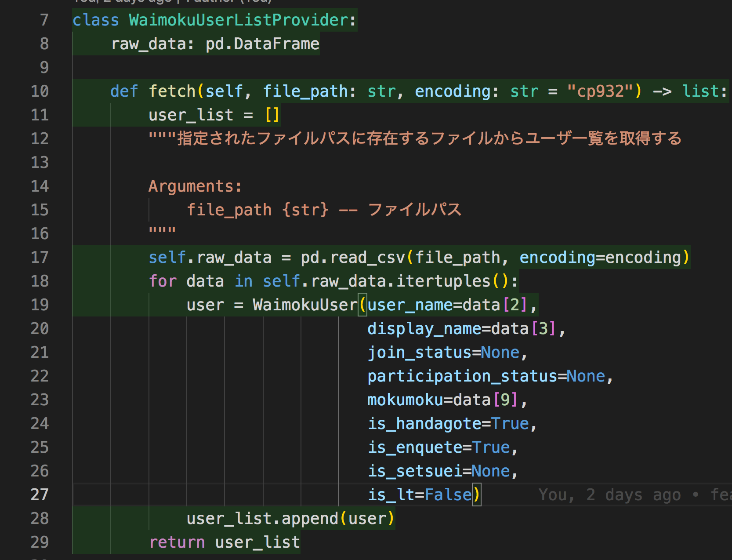Click 'user_name=data[2]' argument
This screenshot has height=560, width=732.
click(x=447, y=305)
